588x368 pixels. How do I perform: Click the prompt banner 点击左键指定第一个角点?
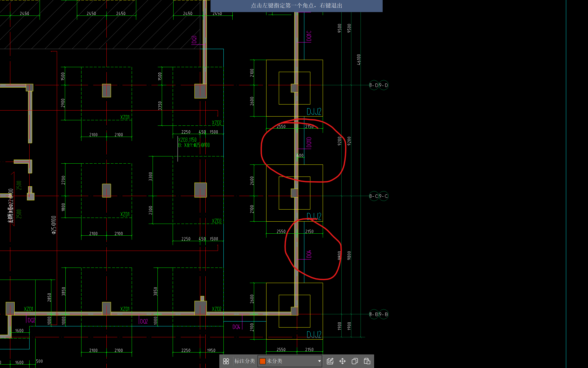tap(297, 6)
